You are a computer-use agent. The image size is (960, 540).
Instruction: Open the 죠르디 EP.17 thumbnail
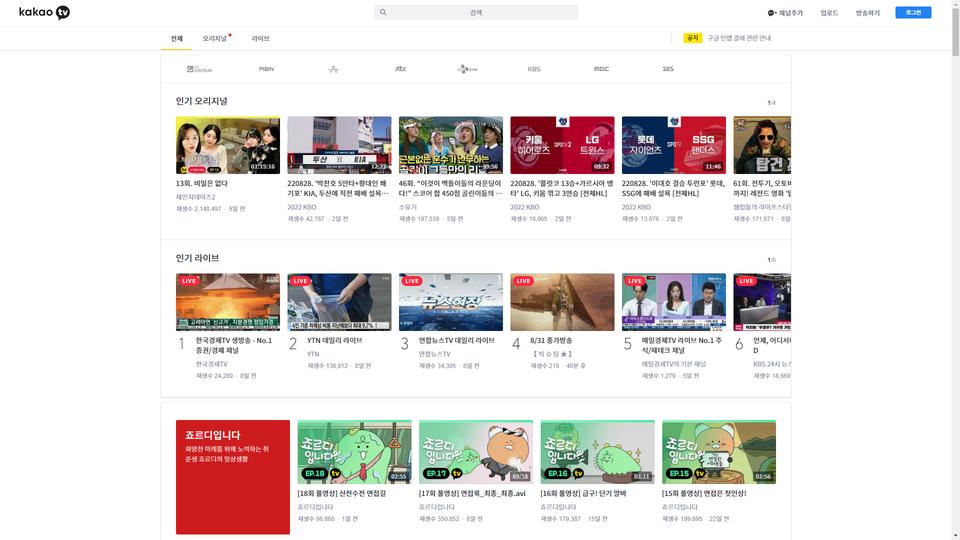(476, 452)
